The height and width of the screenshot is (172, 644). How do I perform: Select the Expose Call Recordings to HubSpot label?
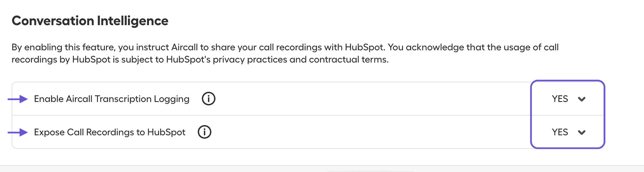pos(110,132)
